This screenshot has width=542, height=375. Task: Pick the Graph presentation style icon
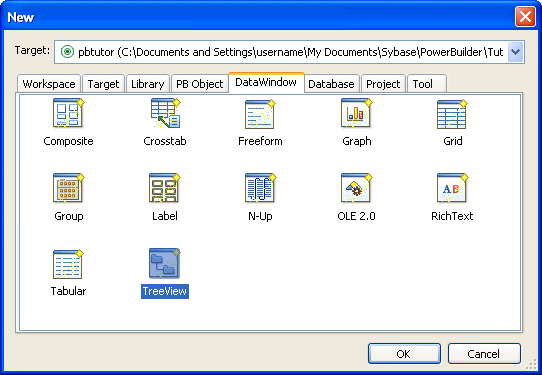pos(356,113)
